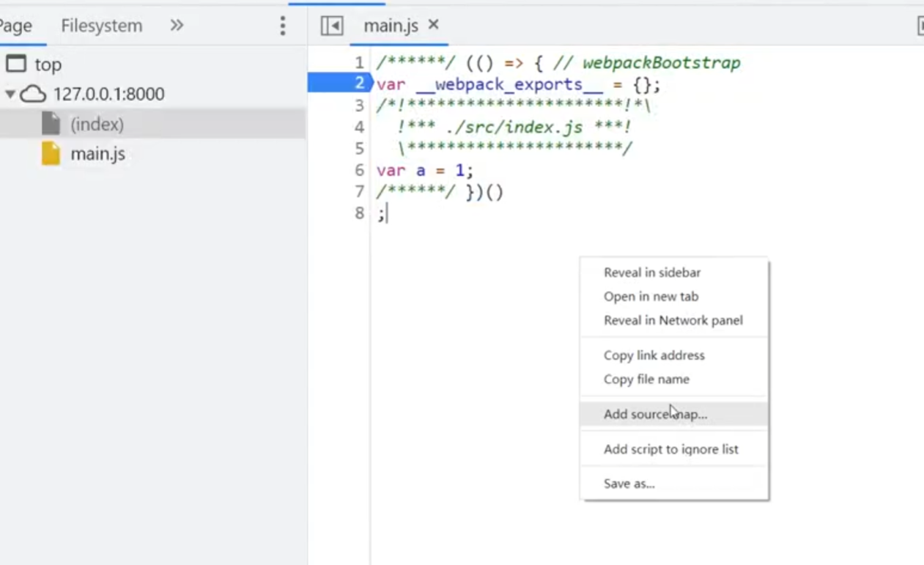Choose Add script to ignore list
The image size is (924, 565).
click(670, 449)
